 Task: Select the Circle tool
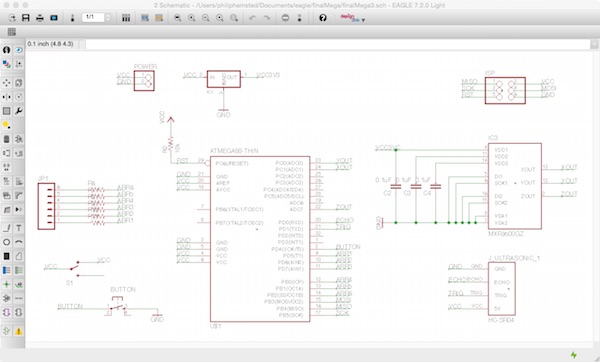pyautogui.click(x=7, y=242)
